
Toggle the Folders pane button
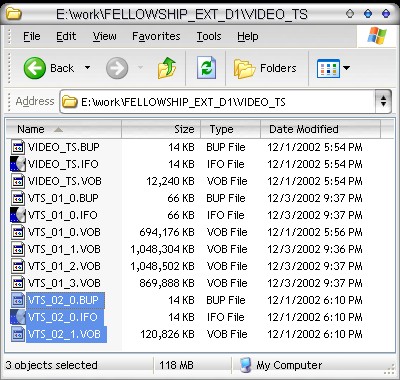click(265, 68)
